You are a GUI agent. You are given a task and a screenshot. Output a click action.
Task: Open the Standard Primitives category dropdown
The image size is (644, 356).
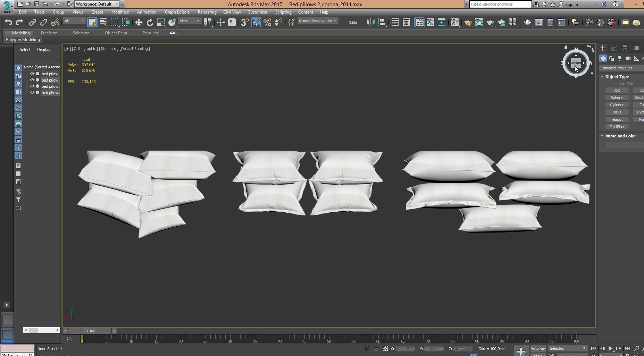tap(621, 68)
